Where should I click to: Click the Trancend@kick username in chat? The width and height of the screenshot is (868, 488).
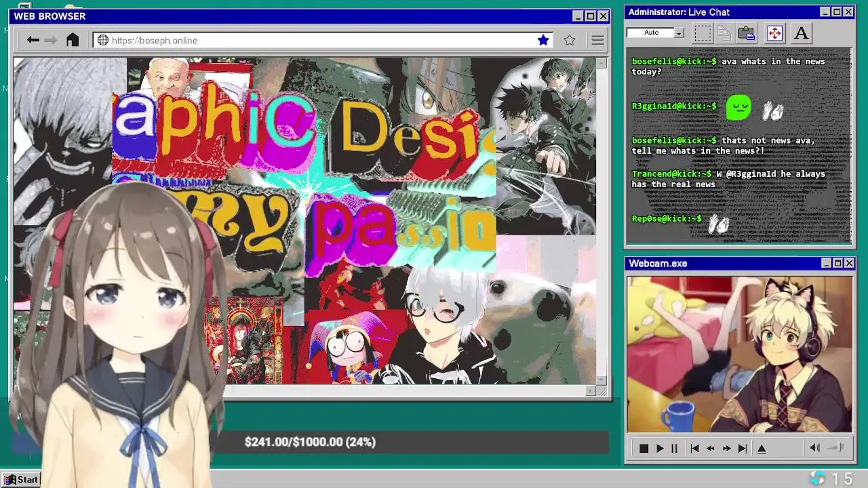point(671,174)
